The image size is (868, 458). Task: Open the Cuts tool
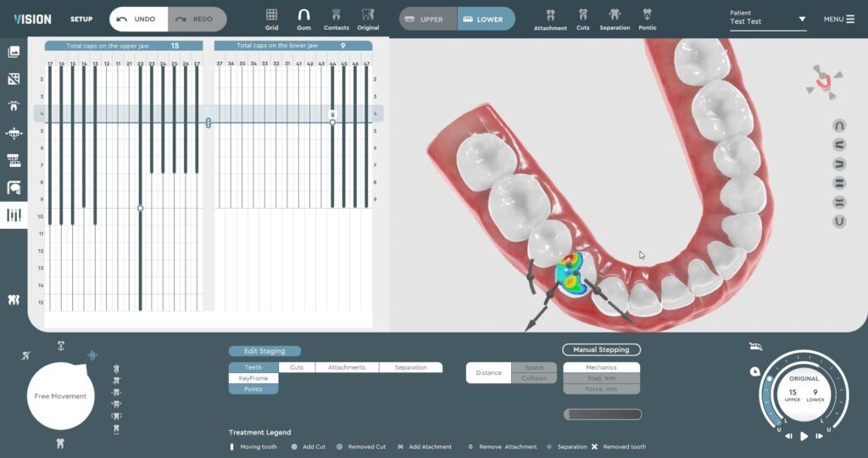[x=582, y=19]
